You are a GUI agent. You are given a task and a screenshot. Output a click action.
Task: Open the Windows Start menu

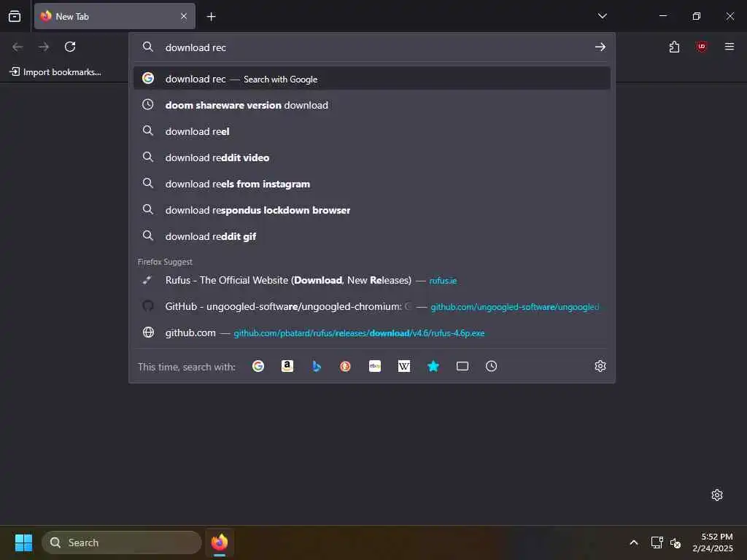click(x=24, y=542)
